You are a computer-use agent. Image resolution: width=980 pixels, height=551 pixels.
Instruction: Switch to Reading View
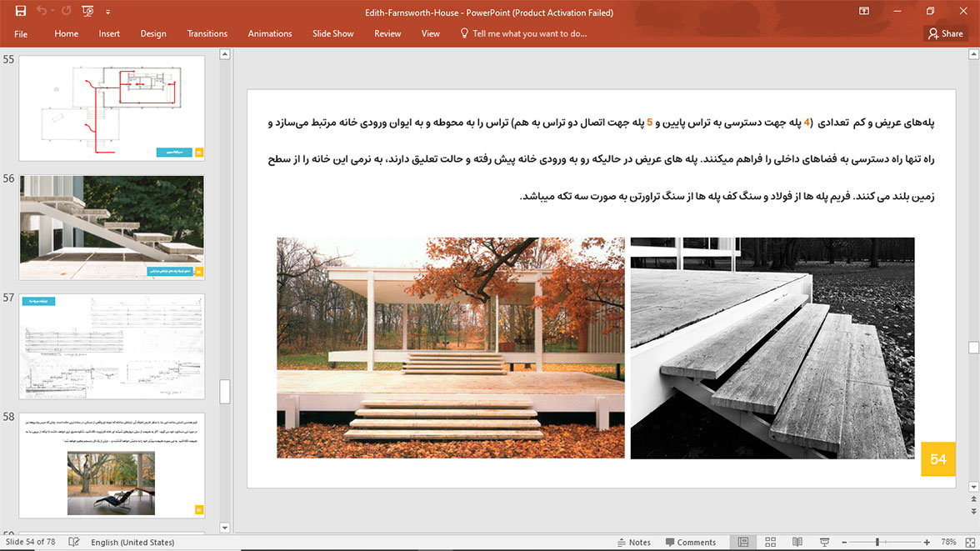(797, 542)
